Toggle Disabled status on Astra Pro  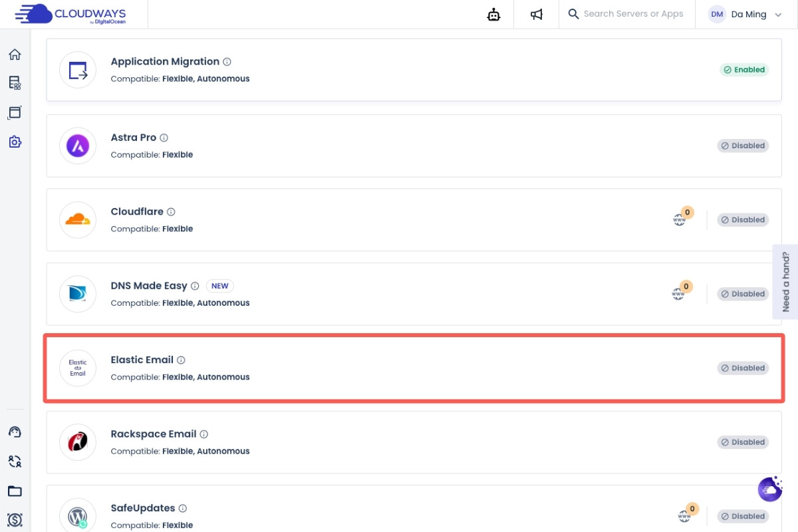point(743,146)
